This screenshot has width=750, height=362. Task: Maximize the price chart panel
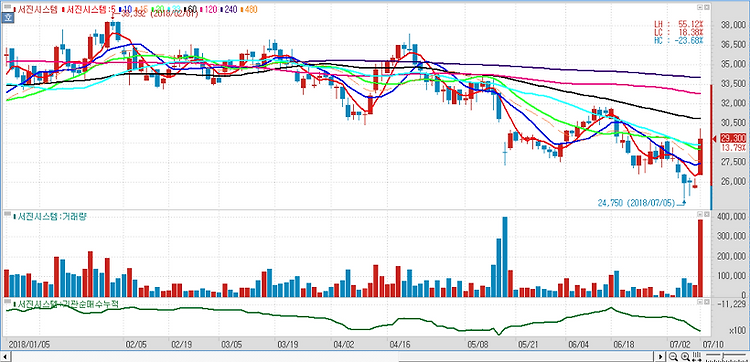click(x=706, y=7)
